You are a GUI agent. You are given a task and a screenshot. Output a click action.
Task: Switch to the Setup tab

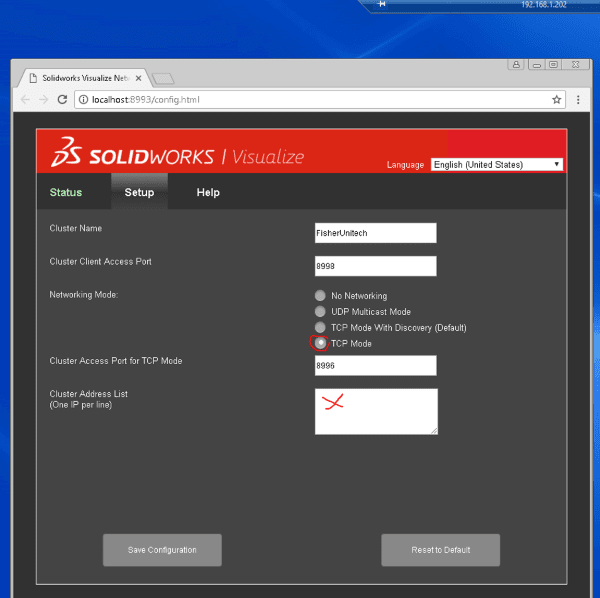pyautogui.click(x=139, y=192)
